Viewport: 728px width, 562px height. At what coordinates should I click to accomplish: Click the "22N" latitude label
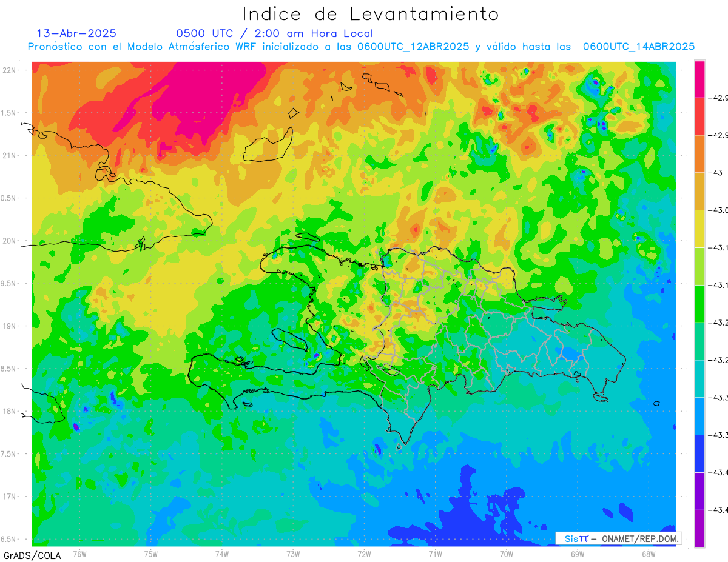[x=10, y=70]
